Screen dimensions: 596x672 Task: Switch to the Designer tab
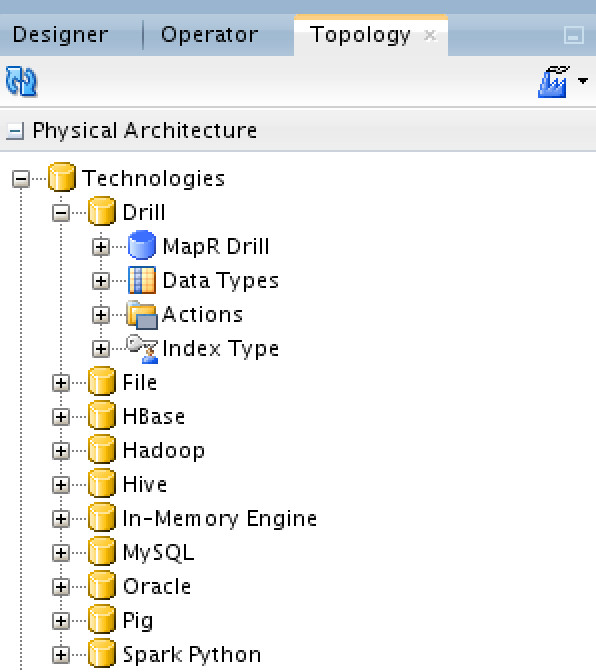[x=60, y=35]
